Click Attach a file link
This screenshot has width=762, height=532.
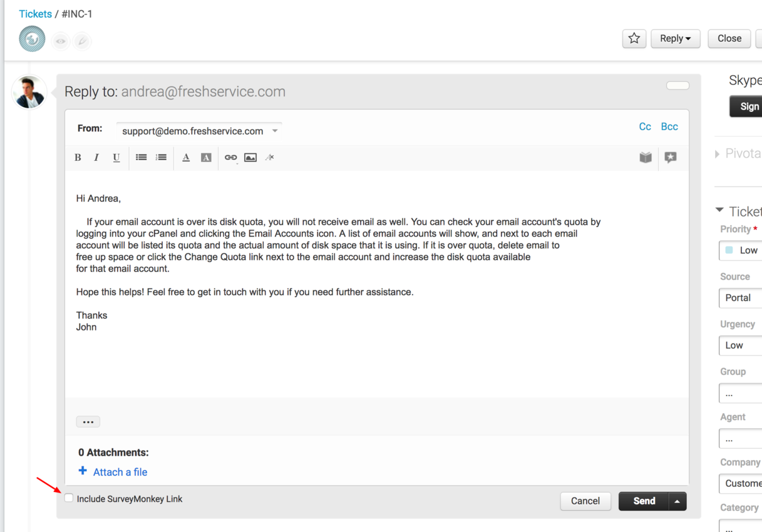click(x=120, y=472)
